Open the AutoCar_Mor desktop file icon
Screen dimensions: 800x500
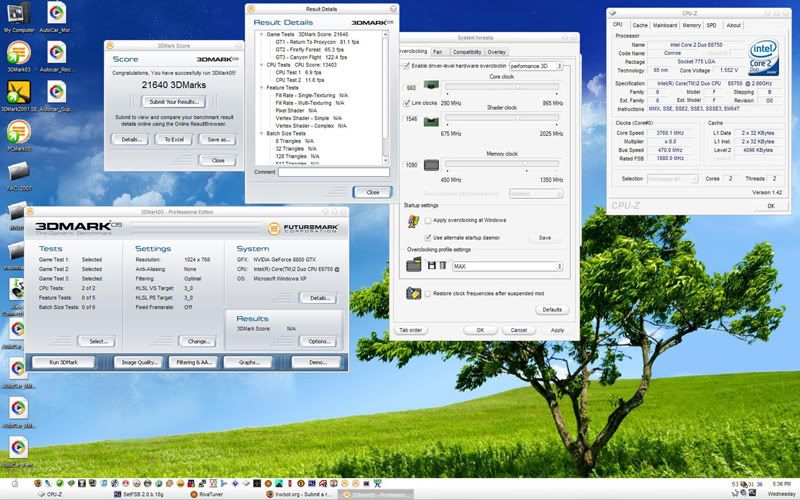[x=56, y=16]
